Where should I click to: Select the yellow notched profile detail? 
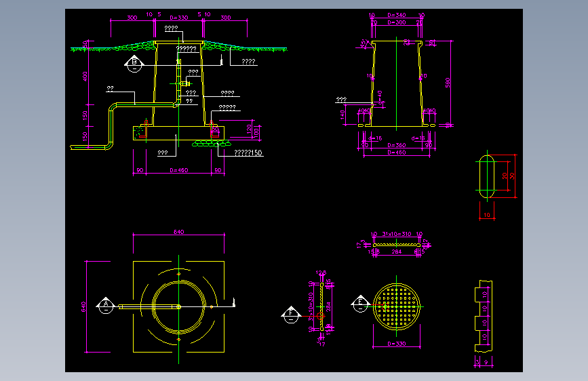tap(484, 316)
